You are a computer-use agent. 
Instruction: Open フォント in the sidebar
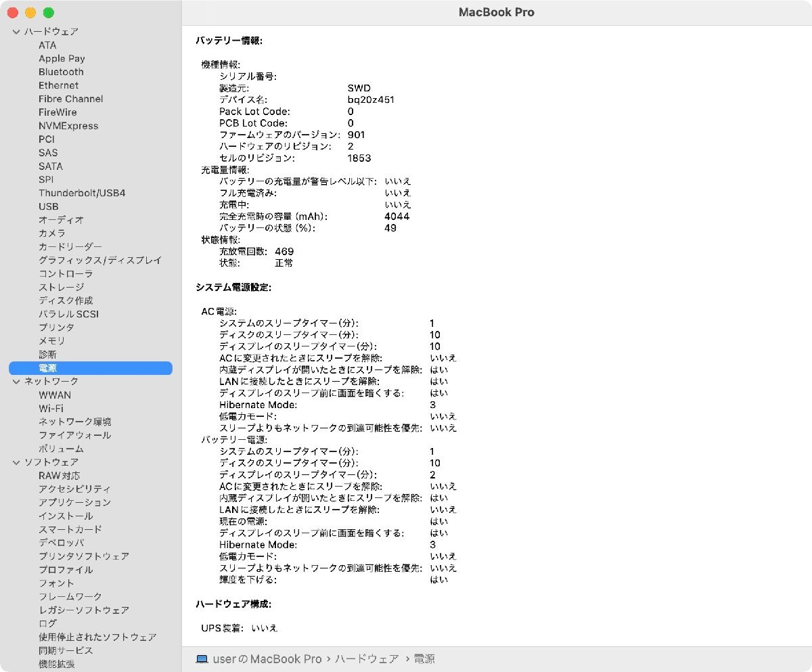point(57,583)
